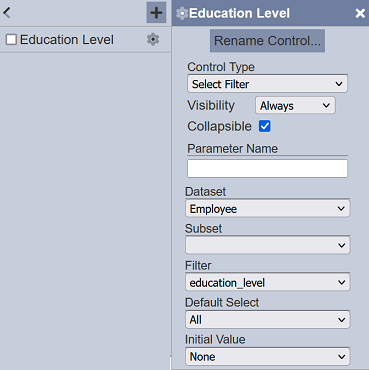Open the Default Select dropdown

coord(267,319)
